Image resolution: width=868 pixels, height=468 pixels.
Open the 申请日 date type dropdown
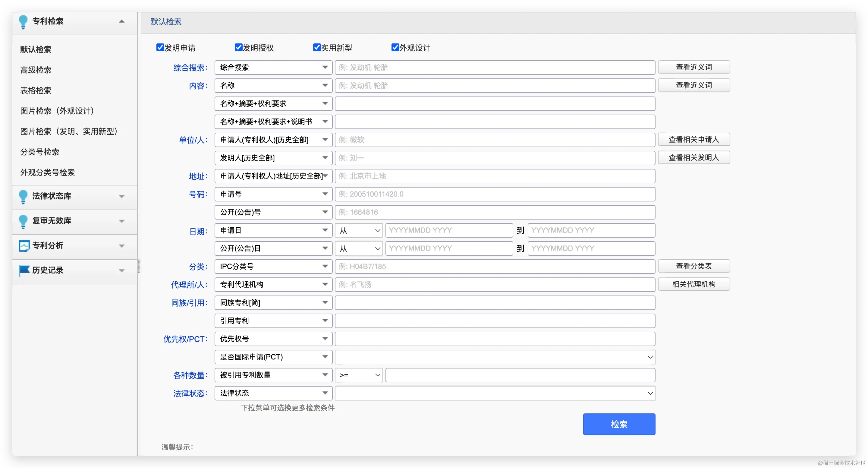click(273, 230)
